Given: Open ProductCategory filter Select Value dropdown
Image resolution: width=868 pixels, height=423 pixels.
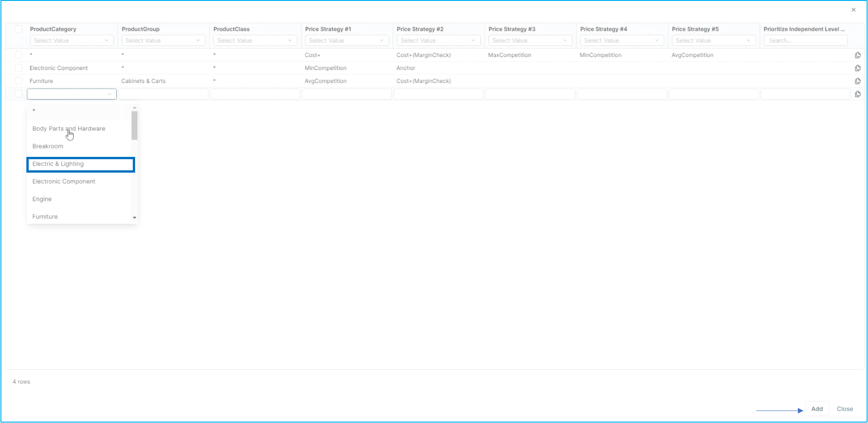Looking at the screenshot, I should [72, 41].
